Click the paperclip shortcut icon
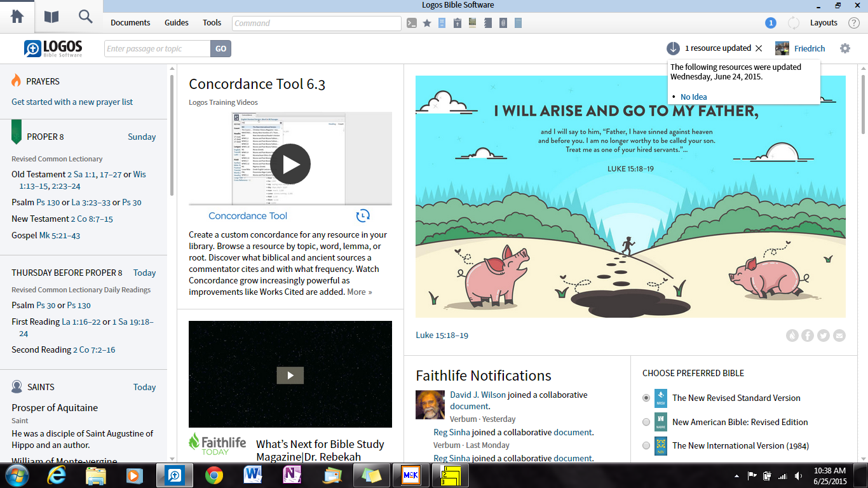 coord(503,23)
